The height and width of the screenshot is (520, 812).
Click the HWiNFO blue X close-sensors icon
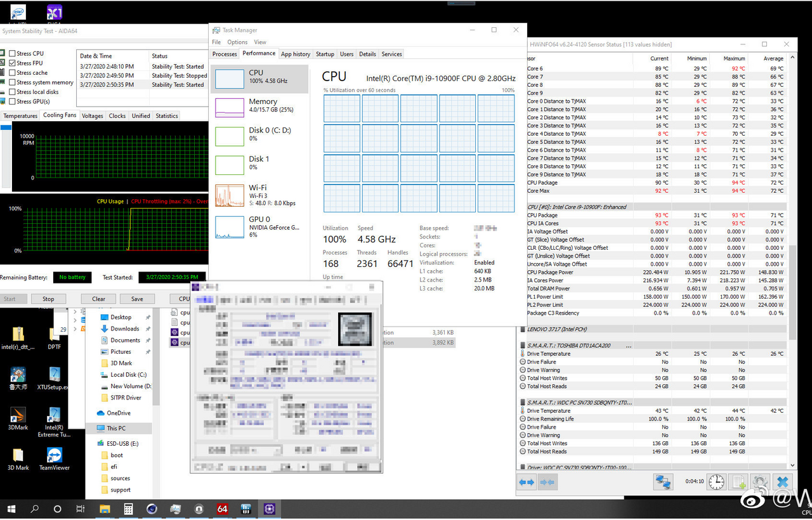pos(783,482)
